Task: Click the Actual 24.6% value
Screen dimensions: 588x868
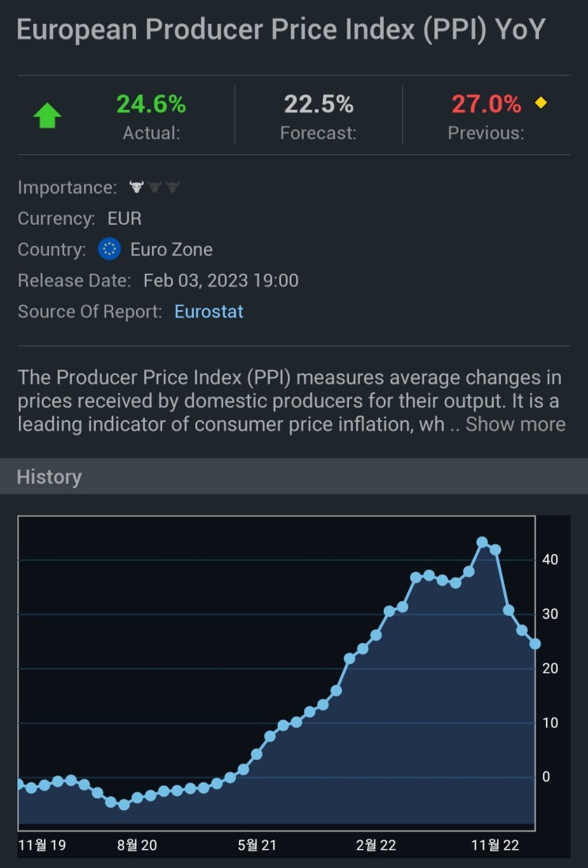Action: pos(151,104)
